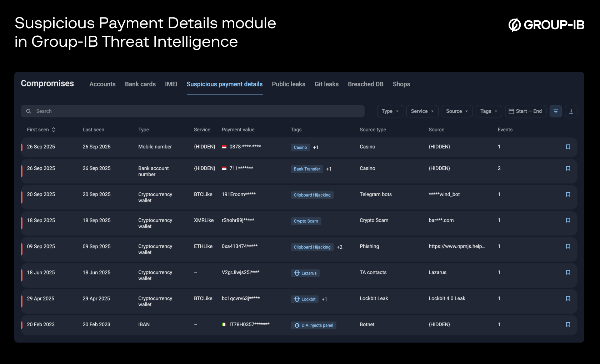600x364 pixels.
Task: Open the Breached DB tab
Action: 365,84
